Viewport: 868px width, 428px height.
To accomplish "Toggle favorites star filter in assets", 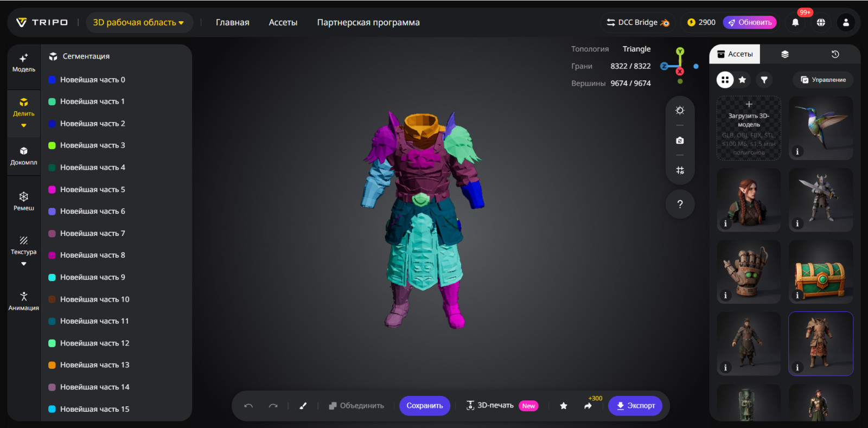I will click(x=742, y=80).
